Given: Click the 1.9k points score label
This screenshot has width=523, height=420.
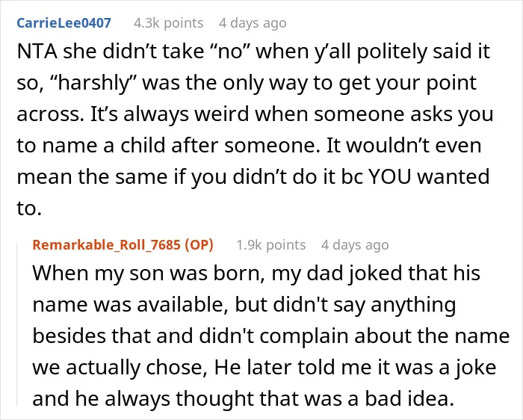Looking at the screenshot, I should click(x=270, y=244).
